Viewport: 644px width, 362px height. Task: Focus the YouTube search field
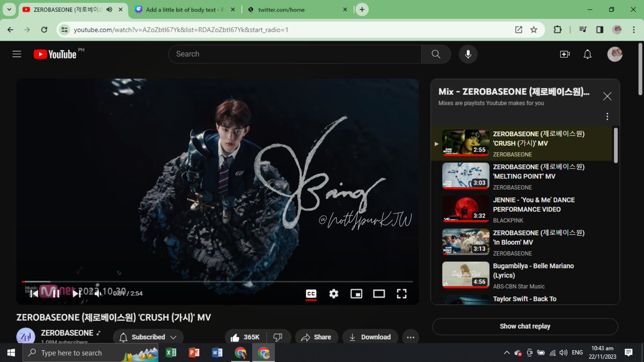pyautogui.click(x=295, y=54)
